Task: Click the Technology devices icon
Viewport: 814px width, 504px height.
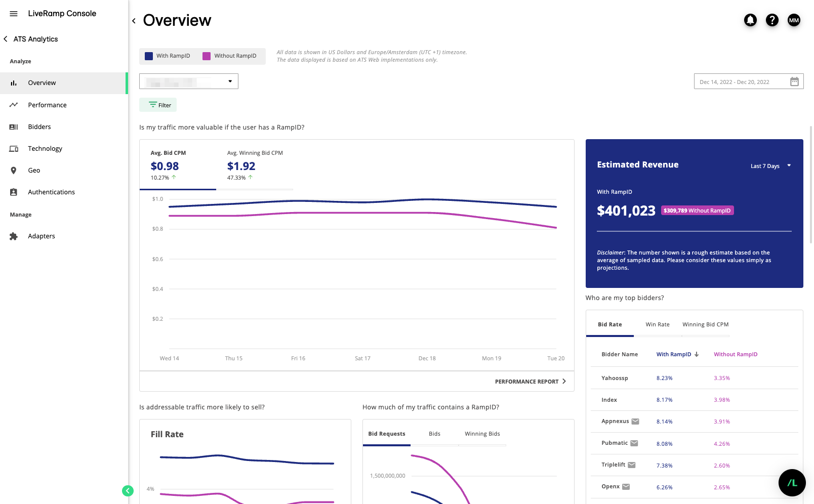Action: coord(14,149)
